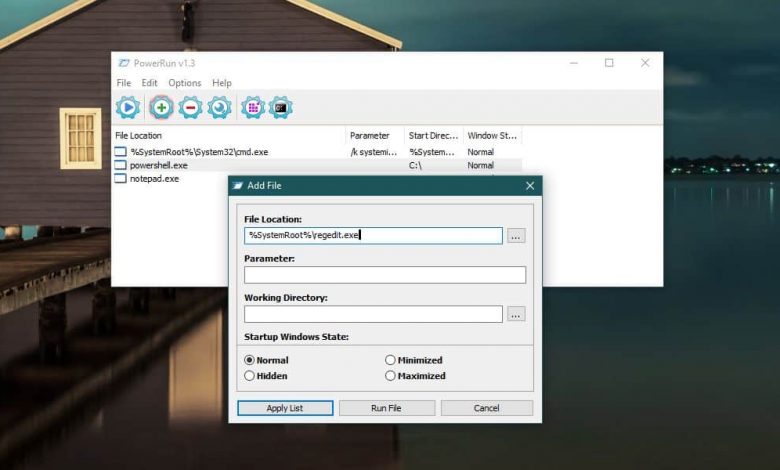
Task: Click the Working Directory input field
Action: click(373, 314)
